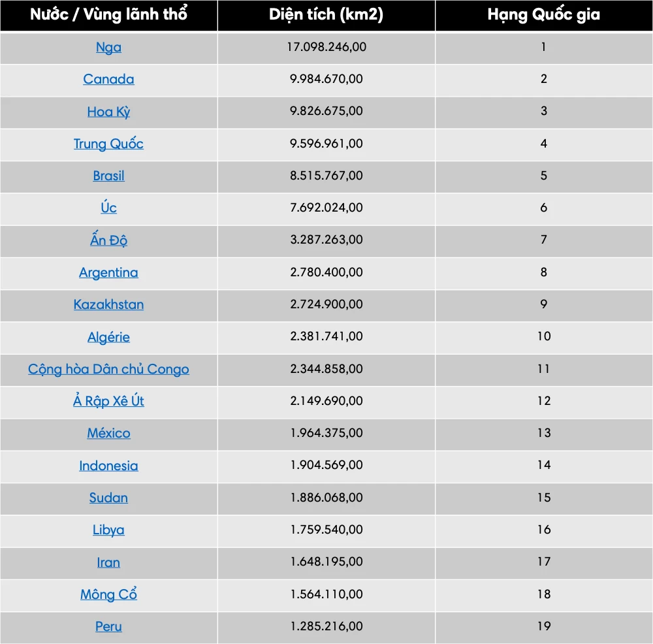Follow the Iran link
The image size is (653, 644).
108,562
